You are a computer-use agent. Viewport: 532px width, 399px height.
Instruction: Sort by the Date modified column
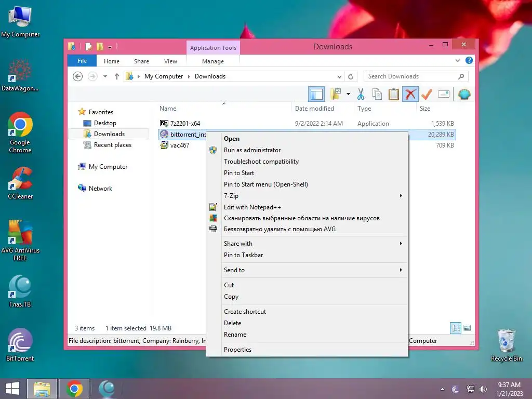pos(314,109)
